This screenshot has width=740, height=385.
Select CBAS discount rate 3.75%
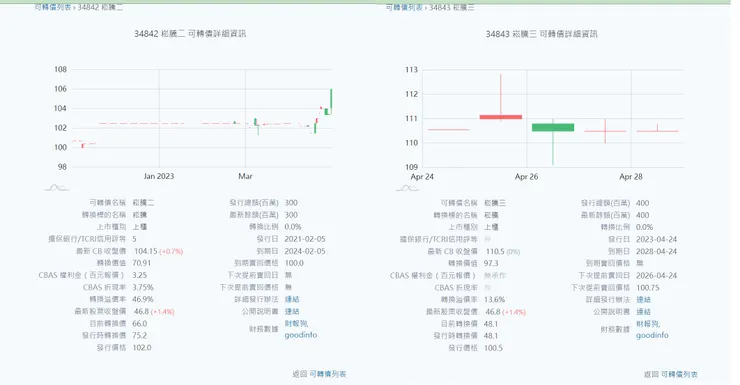143,287
